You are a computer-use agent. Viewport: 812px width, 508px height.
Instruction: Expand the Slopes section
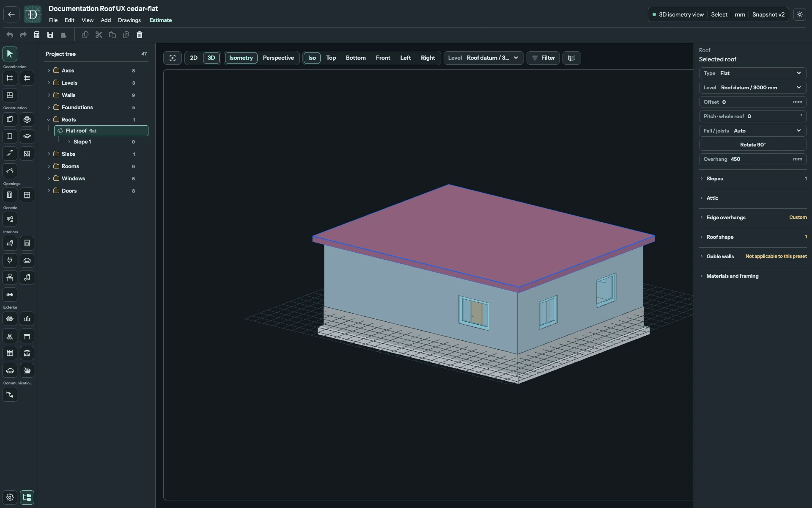click(753, 179)
